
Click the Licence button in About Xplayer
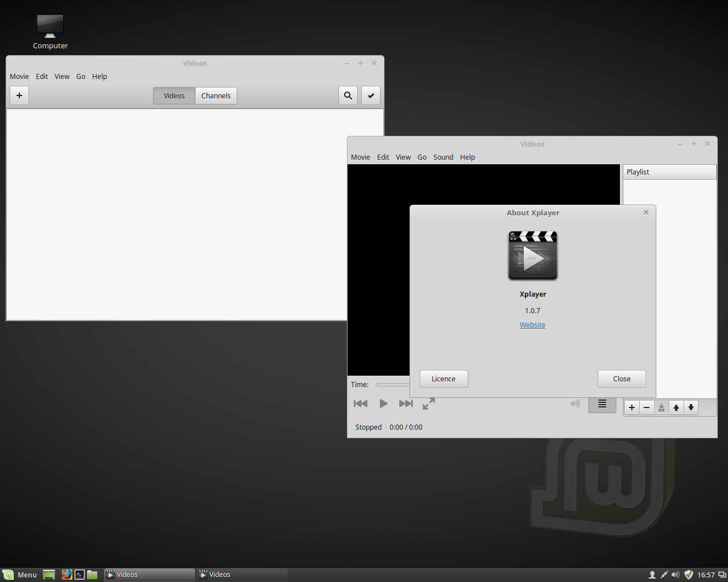pos(444,379)
